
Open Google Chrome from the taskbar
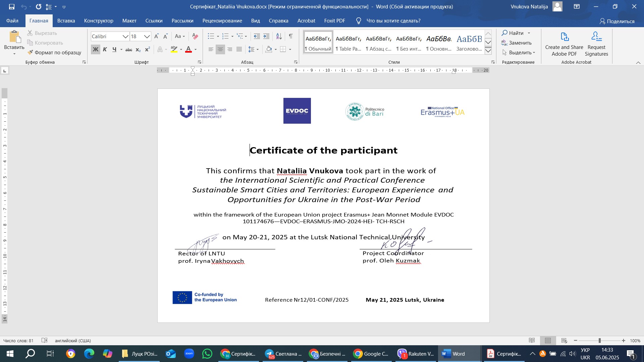[371, 354]
